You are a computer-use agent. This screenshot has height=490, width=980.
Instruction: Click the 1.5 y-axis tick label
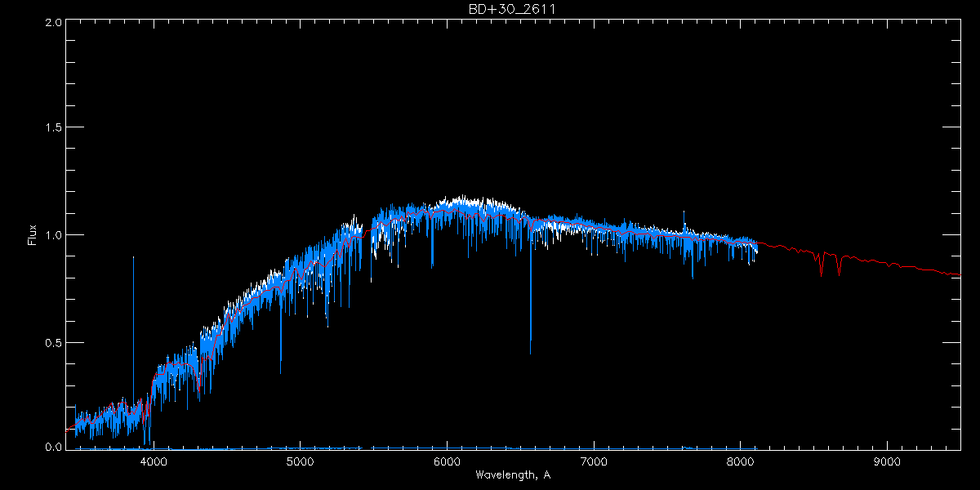click(x=53, y=128)
